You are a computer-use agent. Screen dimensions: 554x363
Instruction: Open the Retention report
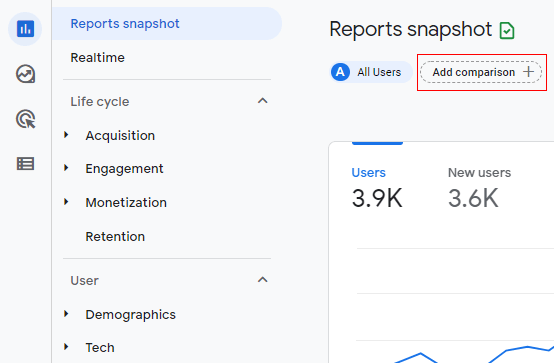tap(115, 236)
